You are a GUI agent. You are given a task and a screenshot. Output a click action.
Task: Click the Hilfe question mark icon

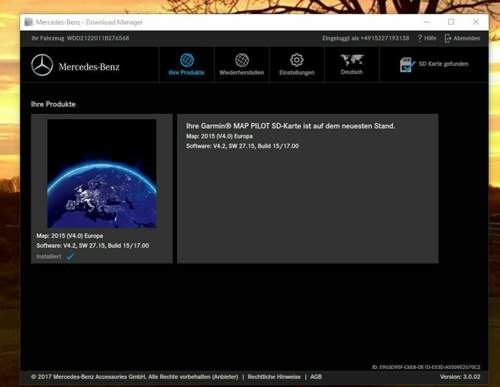coord(420,38)
